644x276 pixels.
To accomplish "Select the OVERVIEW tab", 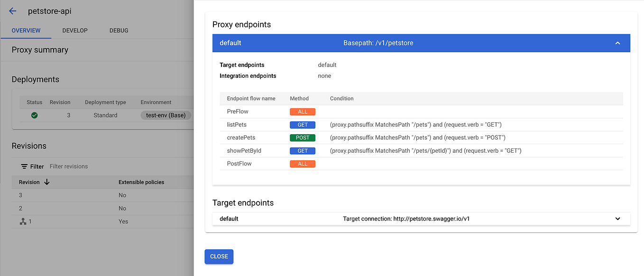I will 26,30.
